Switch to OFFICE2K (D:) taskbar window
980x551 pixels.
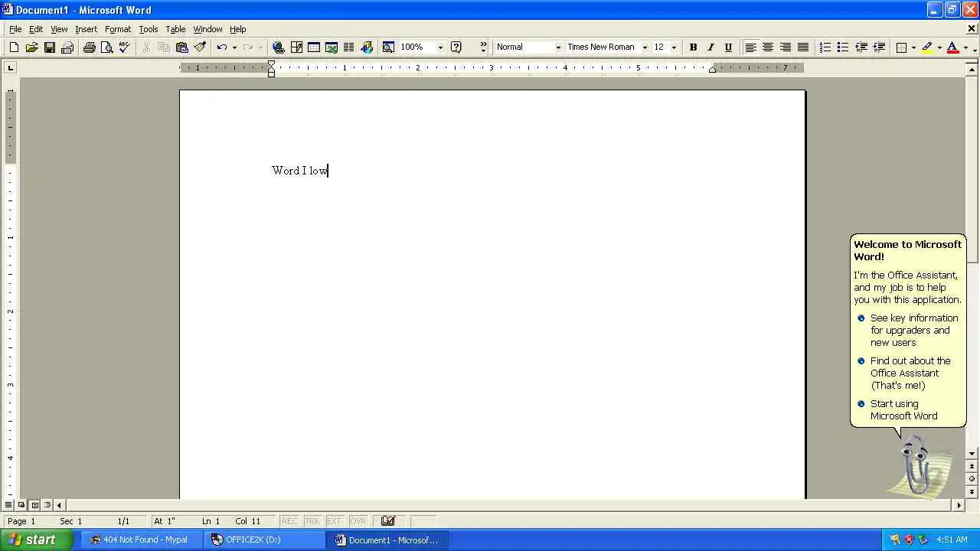[264, 540]
